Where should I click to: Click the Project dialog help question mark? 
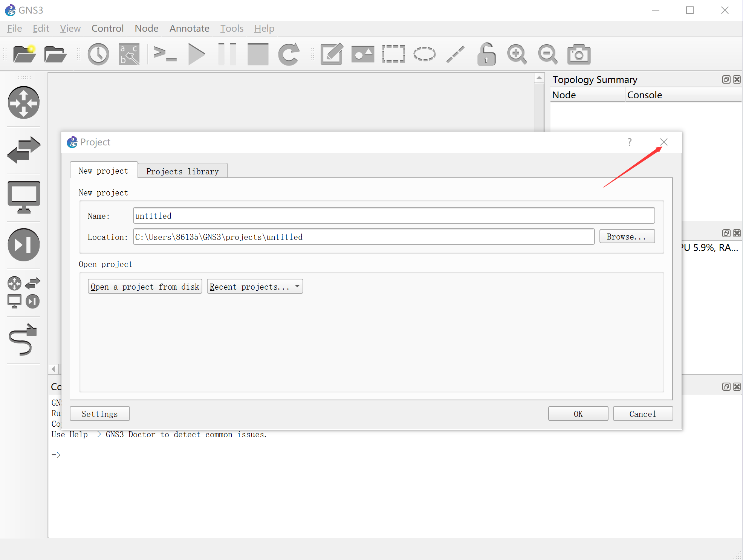coord(629,142)
